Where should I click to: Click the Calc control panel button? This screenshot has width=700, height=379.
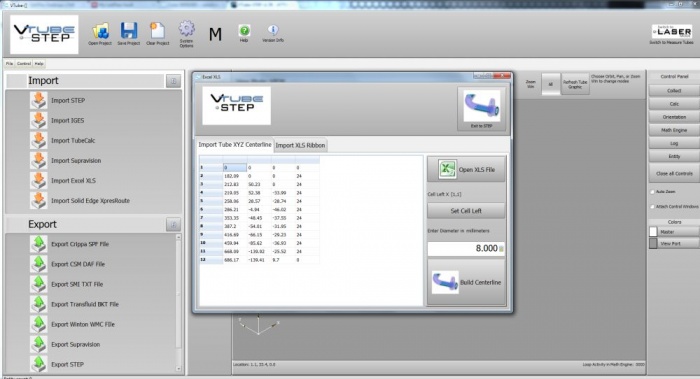[x=674, y=104]
